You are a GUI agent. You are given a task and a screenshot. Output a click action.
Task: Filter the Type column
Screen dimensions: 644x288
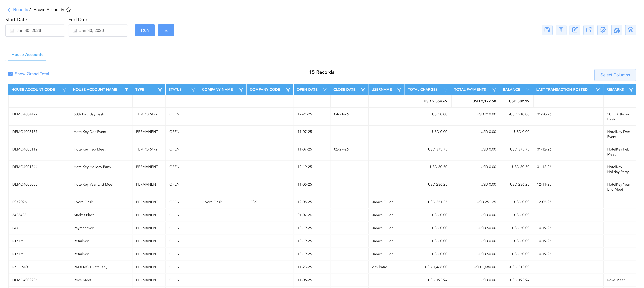click(160, 90)
